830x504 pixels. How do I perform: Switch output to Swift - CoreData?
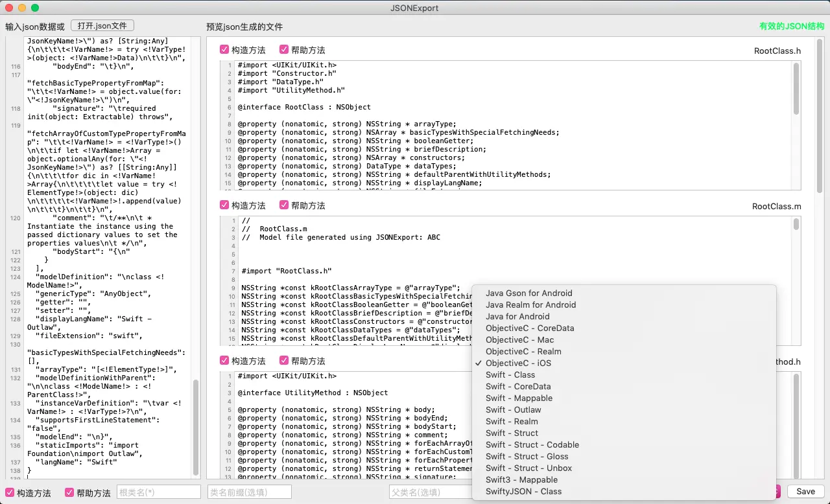click(624, 386)
